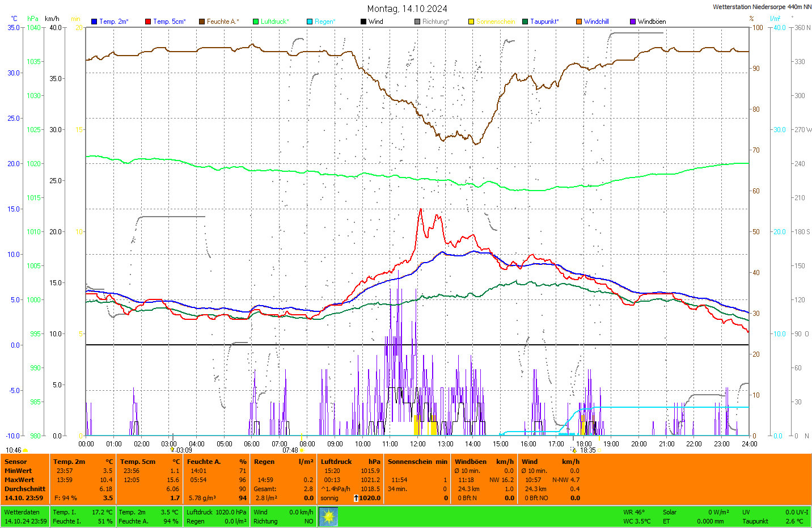Click the yellow Sonnenschein legend square
Viewport: 812px width, 528px height.
coord(471,22)
